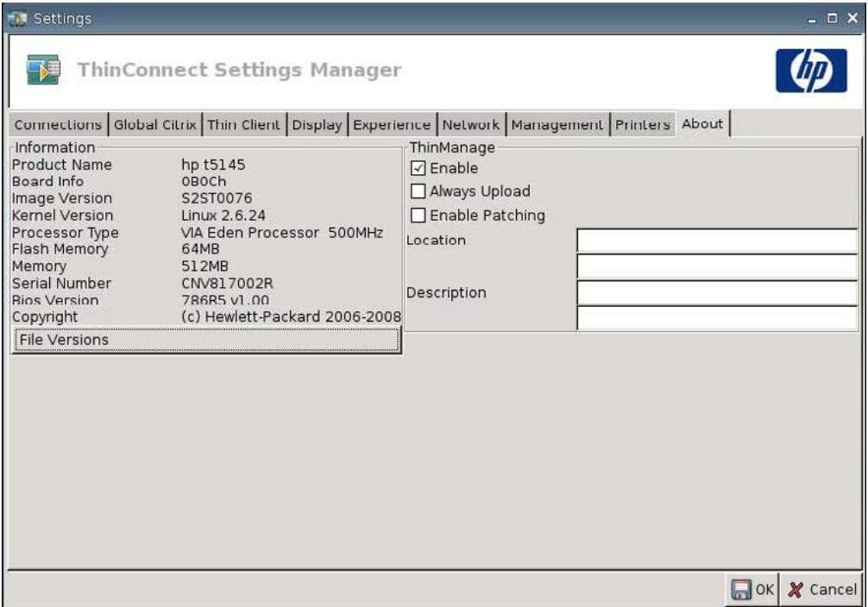Switch to the Global Citrix tab
Image resolution: width=868 pixels, height=607 pixels.
(155, 124)
